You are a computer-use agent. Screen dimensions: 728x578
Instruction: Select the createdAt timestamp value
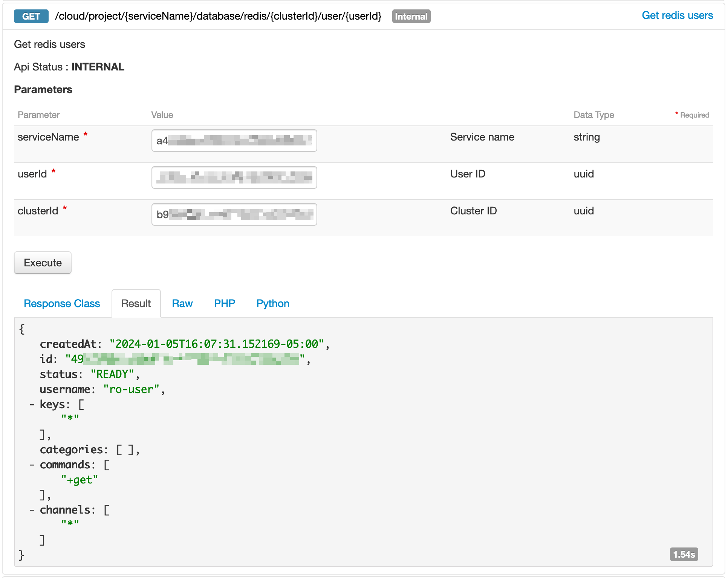(217, 344)
